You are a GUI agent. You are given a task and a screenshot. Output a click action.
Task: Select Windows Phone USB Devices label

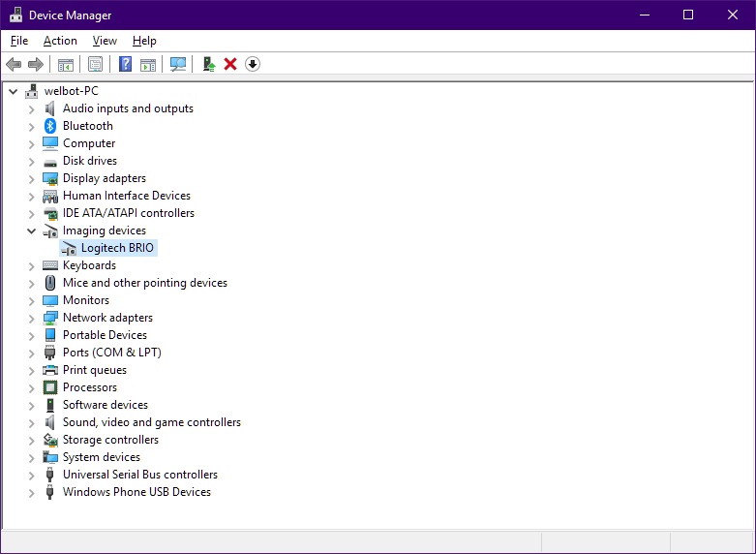tap(136, 492)
